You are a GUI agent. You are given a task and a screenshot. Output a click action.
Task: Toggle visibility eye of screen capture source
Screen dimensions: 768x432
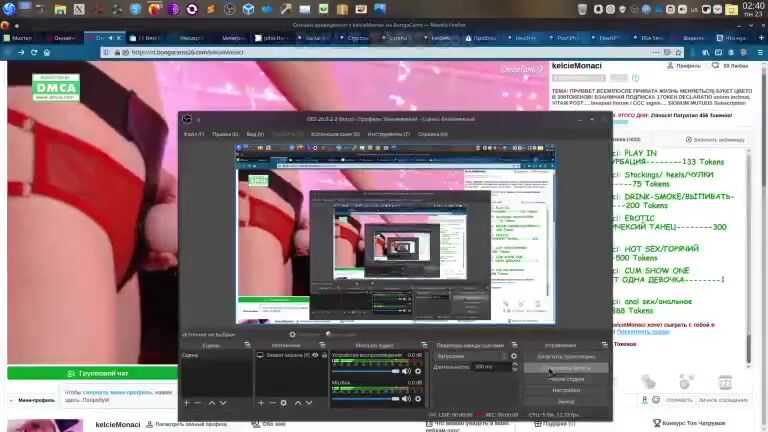point(315,355)
